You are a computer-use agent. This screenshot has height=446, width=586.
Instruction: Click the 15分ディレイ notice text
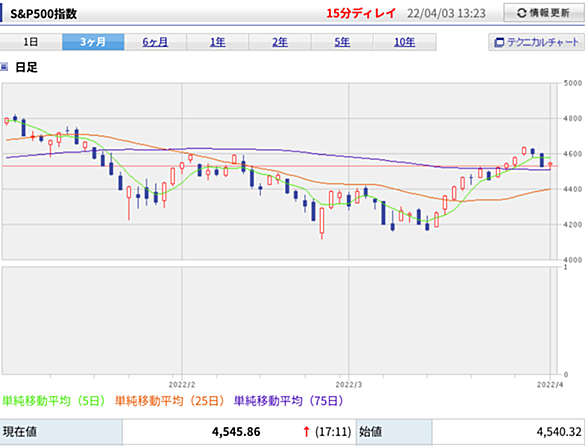[361, 13]
